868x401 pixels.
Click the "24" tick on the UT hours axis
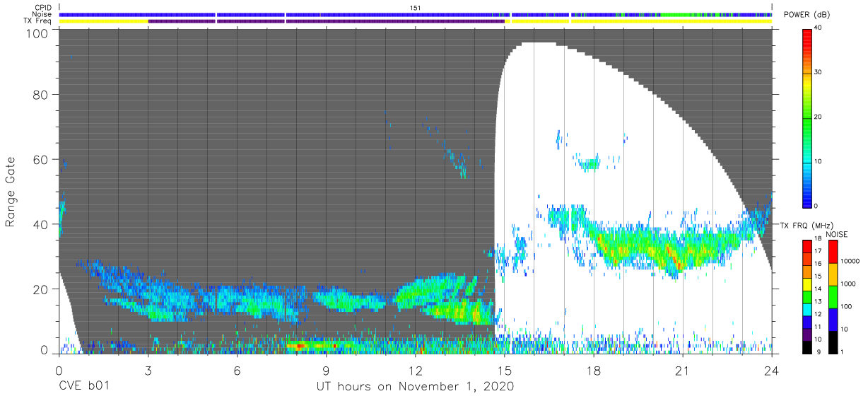(x=772, y=370)
